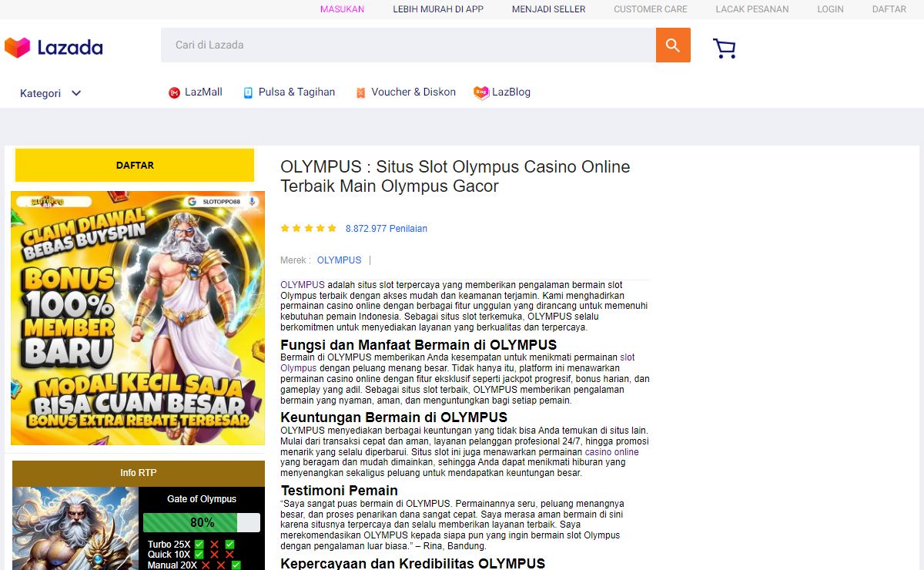This screenshot has height=570, width=924.
Task: Click heading 'Fungsi dan Manfaat Bermain di OLYMPUS'
Action: coord(418,345)
